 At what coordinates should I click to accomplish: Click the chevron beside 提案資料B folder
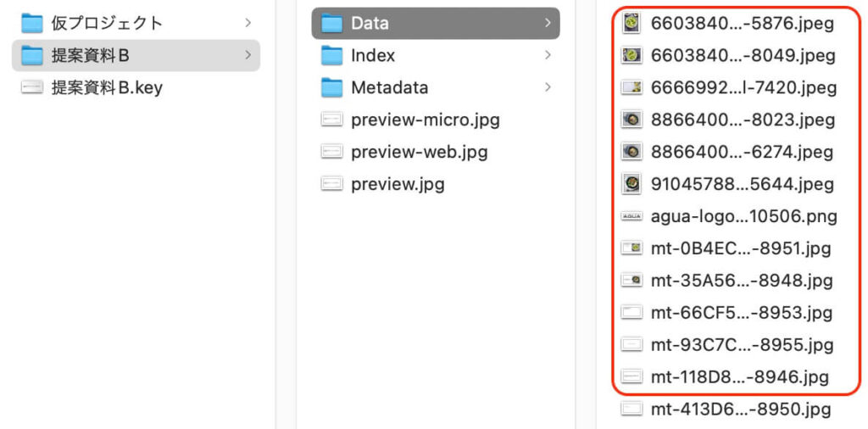pyautogui.click(x=248, y=55)
